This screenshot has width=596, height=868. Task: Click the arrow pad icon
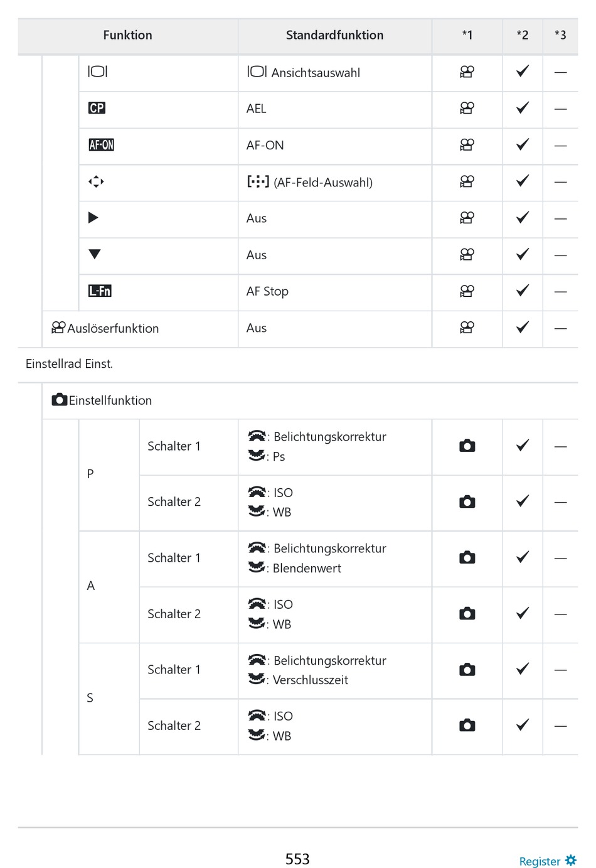coord(96,182)
